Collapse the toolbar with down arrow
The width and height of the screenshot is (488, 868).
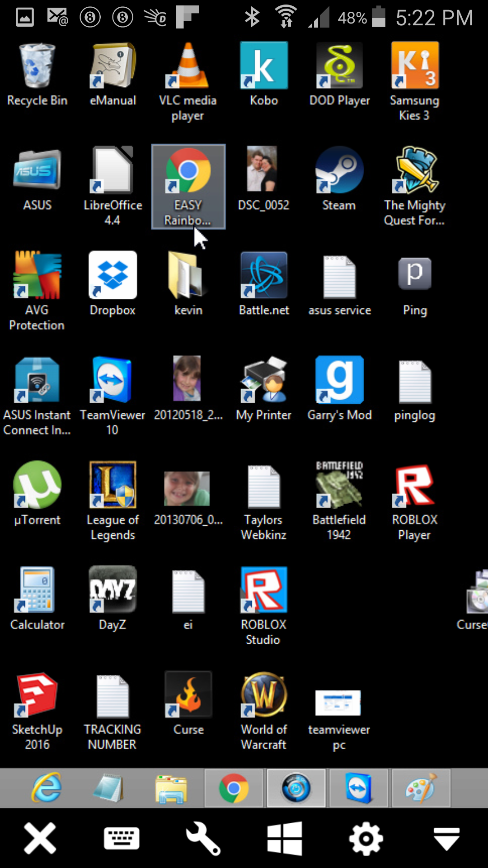click(x=447, y=839)
